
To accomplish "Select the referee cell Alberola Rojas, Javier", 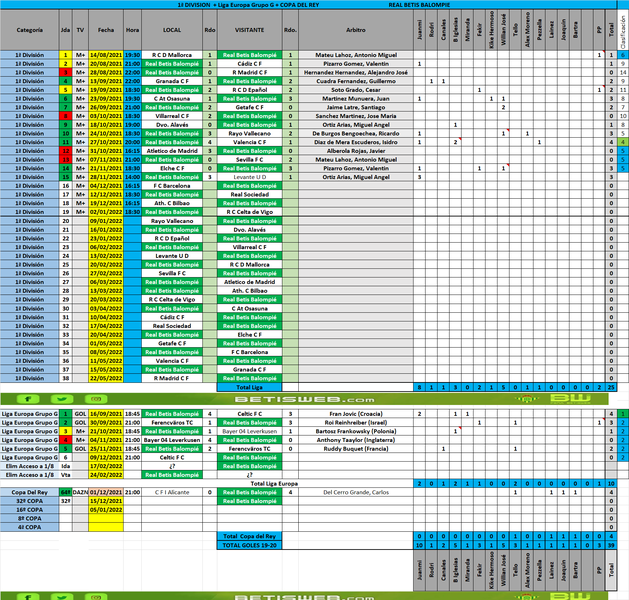I will pos(356,151).
